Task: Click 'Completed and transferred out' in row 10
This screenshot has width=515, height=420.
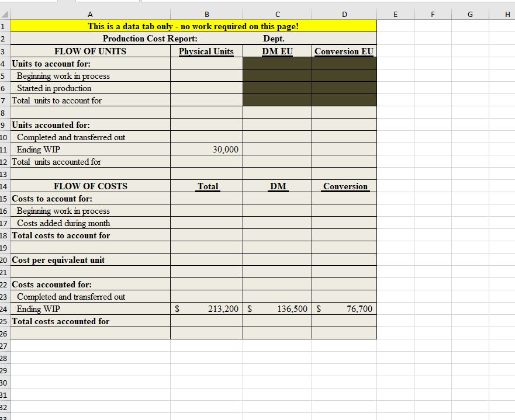Action: coord(91,137)
